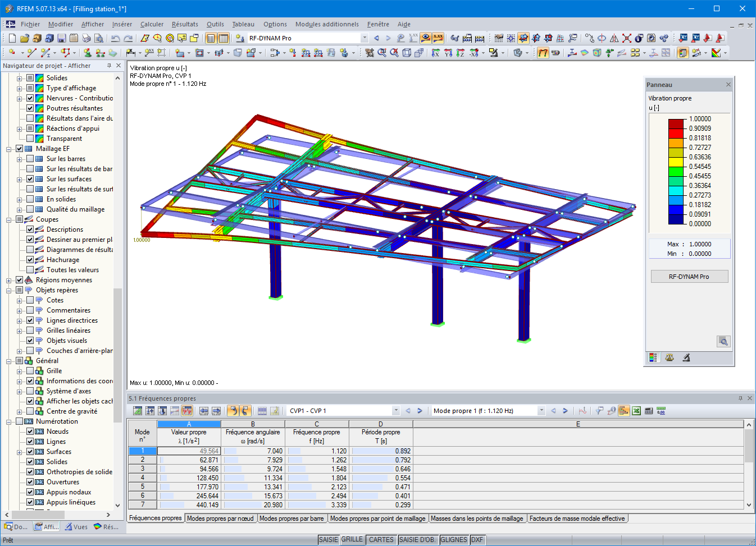Toggle the GRILLE status bar button
This screenshot has width=756, height=546.
click(352, 540)
